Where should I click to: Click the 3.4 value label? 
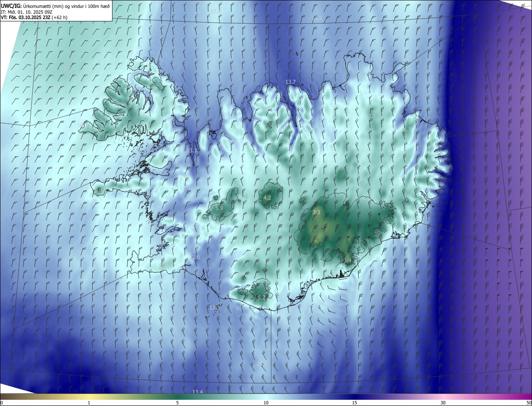pyautogui.click(x=348, y=261)
